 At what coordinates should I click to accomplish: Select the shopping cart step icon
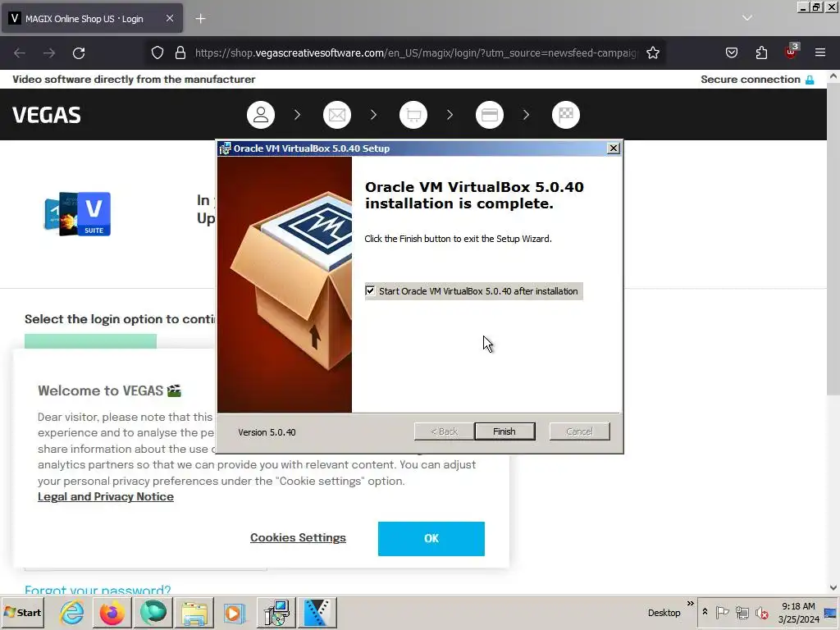[x=413, y=115]
